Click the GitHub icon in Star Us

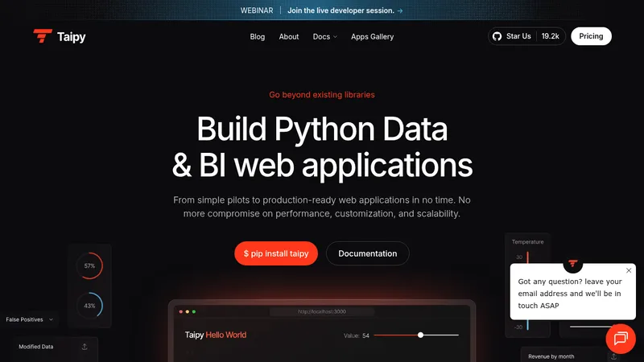(x=497, y=36)
